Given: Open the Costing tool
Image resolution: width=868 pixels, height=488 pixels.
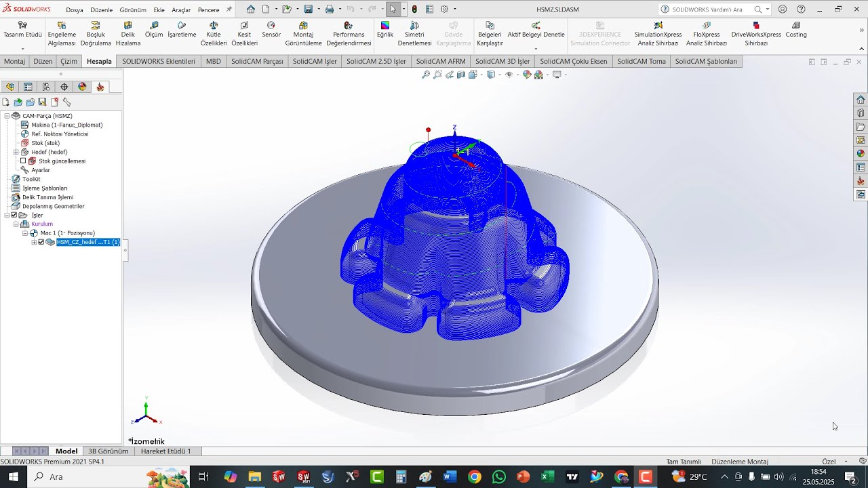Looking at the screenshot, I should (796, 30).
